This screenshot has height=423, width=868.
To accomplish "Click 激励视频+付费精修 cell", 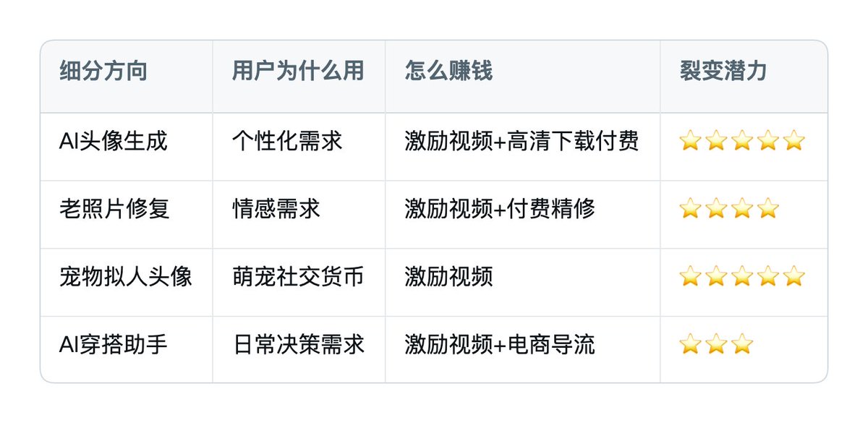I will [501, 208].
